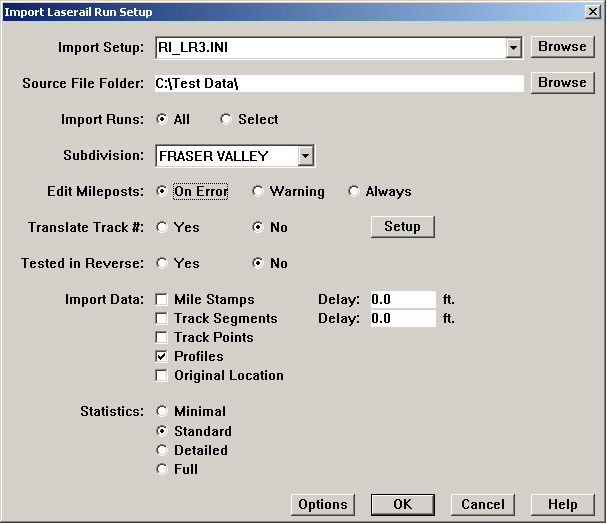607x524 pixels.
Task: Open the Import Setup dropdown list
Action: [x=513, y=47]
